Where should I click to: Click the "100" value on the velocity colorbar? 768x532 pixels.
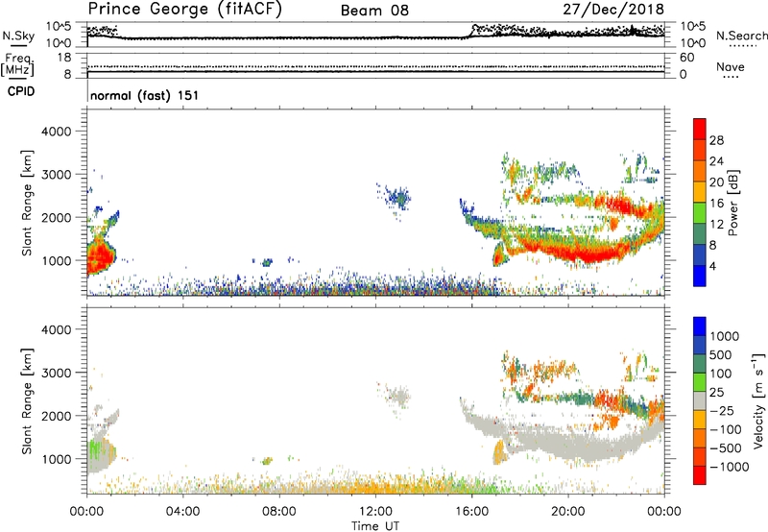tap(721, 374)
